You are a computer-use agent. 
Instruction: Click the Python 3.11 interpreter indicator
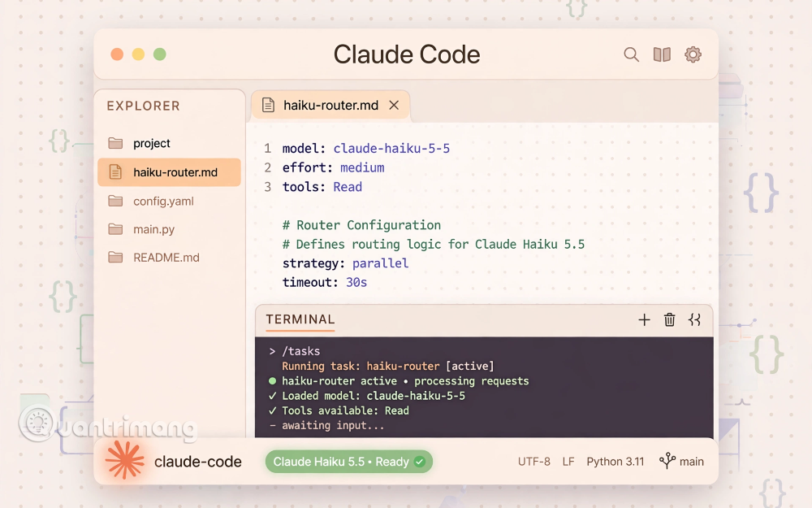point(615,462)
